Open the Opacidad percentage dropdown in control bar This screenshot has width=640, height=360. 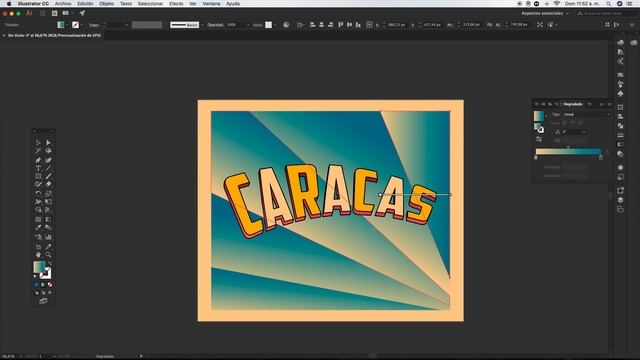[247, 25]
